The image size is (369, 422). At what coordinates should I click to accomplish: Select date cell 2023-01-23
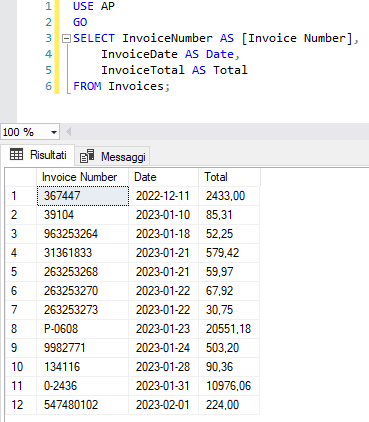[x=163, y=329]
